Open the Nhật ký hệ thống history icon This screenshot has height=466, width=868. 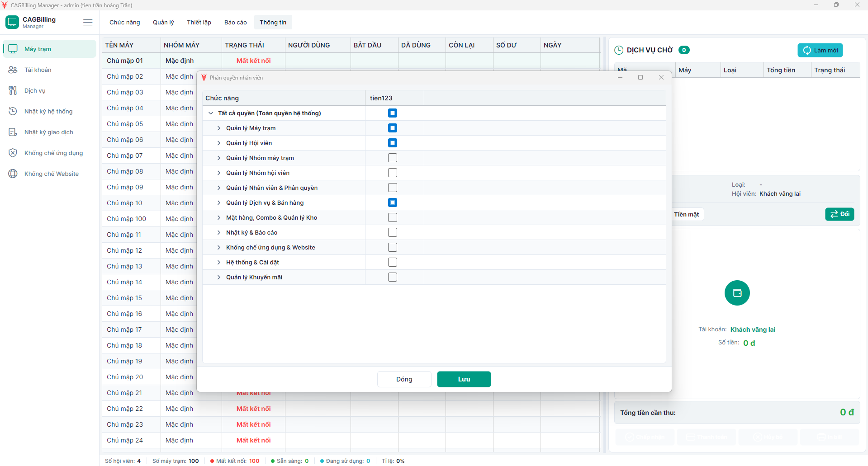click(x=13, y=111)
